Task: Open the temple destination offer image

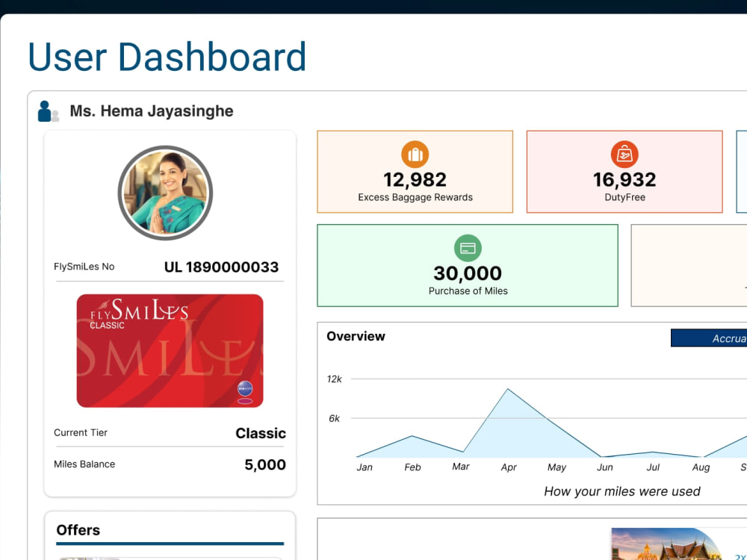Action: [x=667, y=544]
